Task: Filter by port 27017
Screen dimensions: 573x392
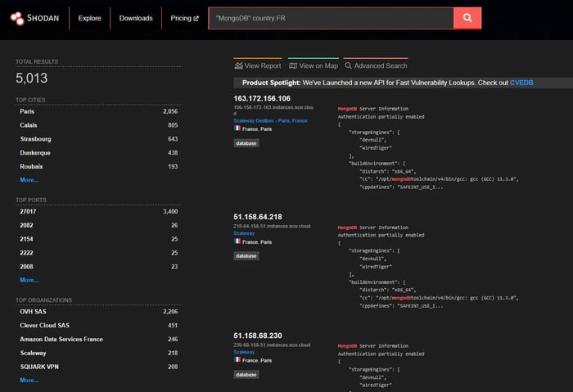Action: (28, 211)
